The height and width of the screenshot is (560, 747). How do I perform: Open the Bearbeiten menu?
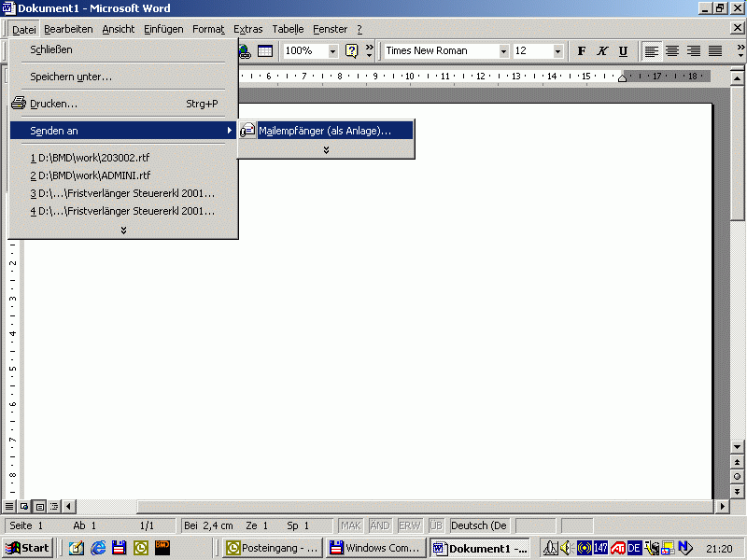pyautogui.click(x=68, y=30)
